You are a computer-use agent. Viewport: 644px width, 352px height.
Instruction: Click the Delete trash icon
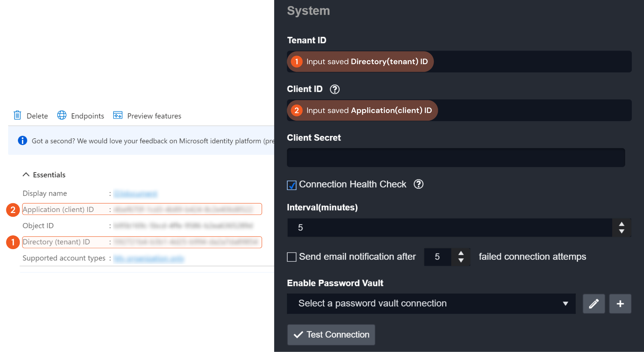click(x=18, y=115)
